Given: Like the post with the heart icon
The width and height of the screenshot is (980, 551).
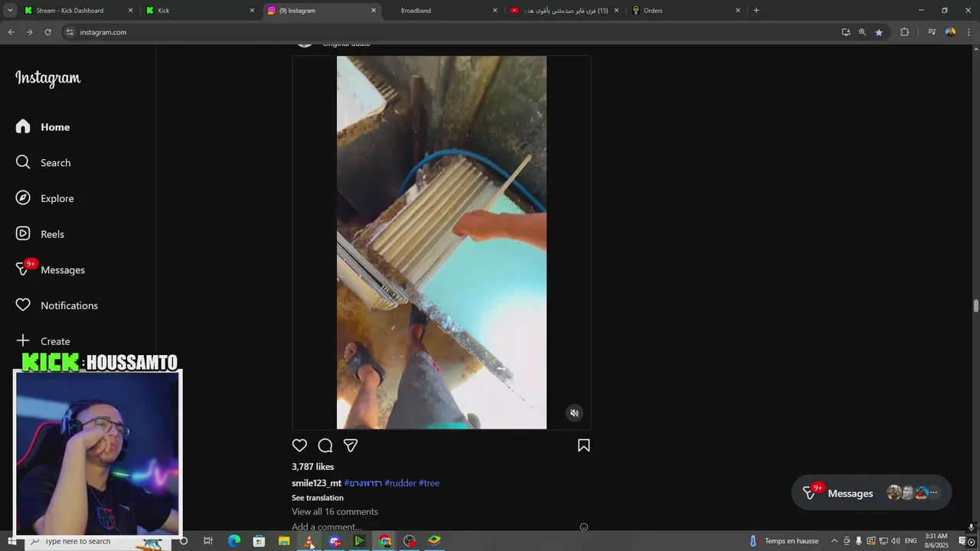Looking at the screenshot, I should pos(299,445).
